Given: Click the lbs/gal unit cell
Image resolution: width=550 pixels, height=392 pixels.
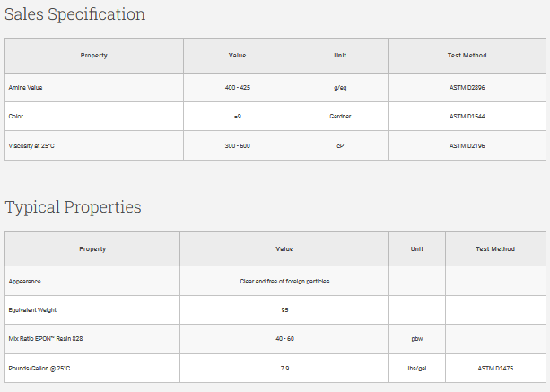Looking at the screenshot, I should (x=417, y=368).
